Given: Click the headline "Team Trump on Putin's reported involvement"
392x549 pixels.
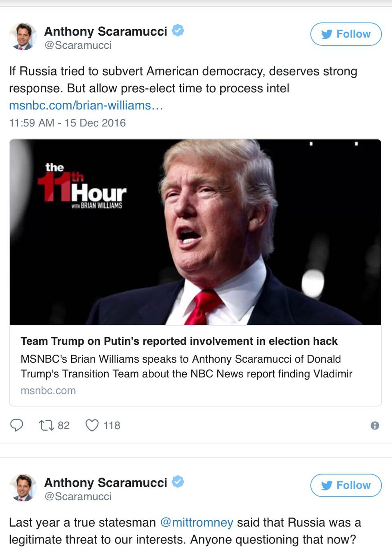Looking at the screenshot, I should point(179,341).
